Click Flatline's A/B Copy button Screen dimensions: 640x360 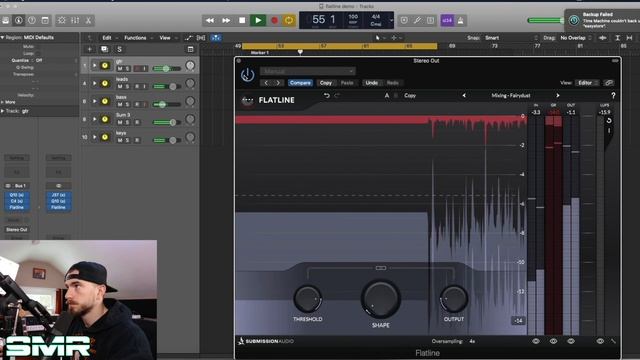tap(410, 96)
